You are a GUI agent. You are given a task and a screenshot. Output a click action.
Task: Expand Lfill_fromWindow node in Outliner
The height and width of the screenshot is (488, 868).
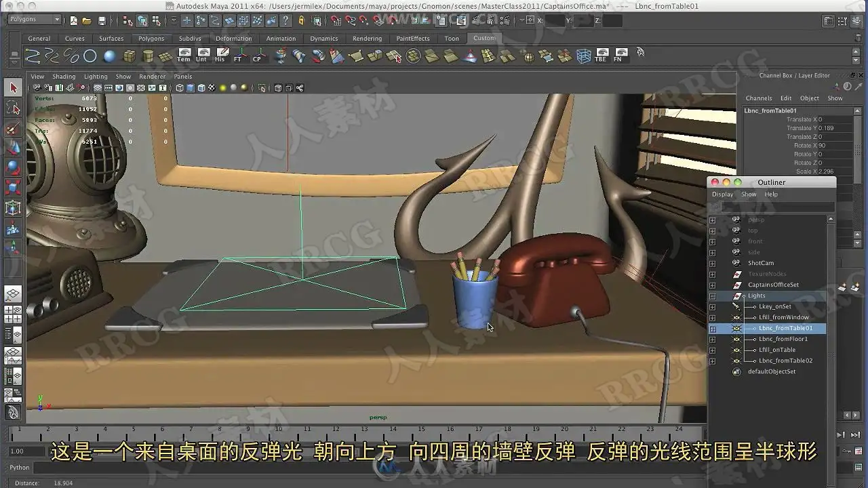coord(712,318)
